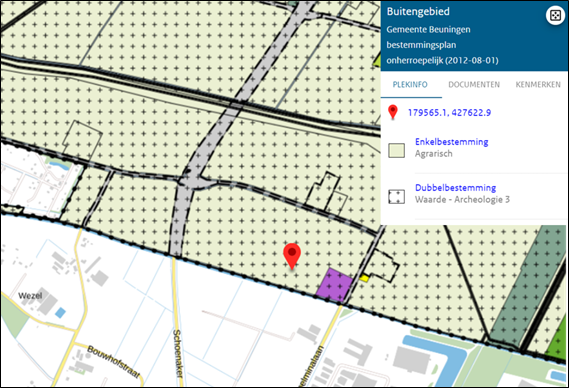Click the Wezel place name on the map
This screenshot has width=569, height=388.
tap(30, 296)
